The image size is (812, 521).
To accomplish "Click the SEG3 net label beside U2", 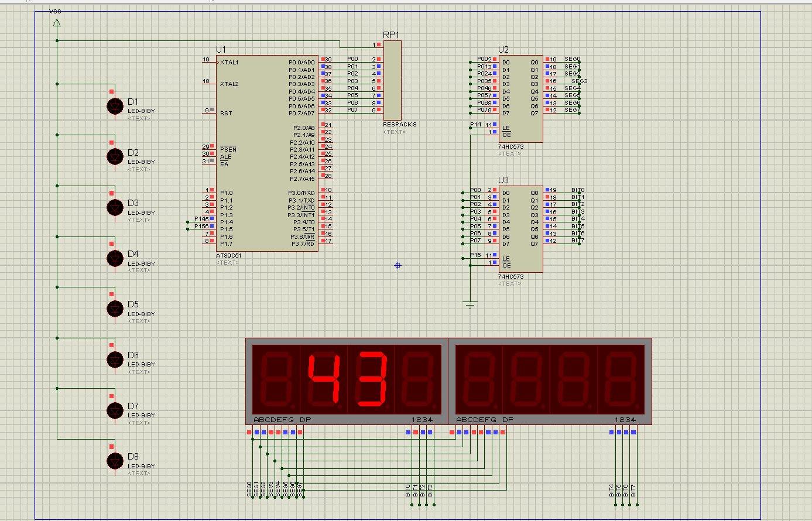I will pyautogui.click(x=580, y=81).
